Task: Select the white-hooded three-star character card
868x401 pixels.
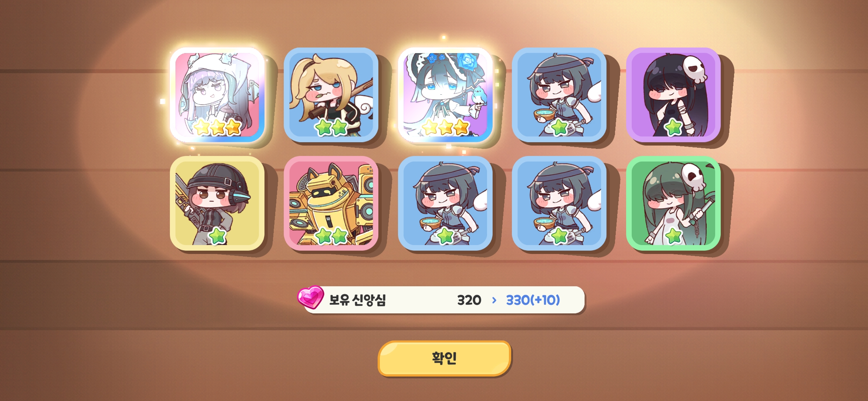Action: (217, 95)
